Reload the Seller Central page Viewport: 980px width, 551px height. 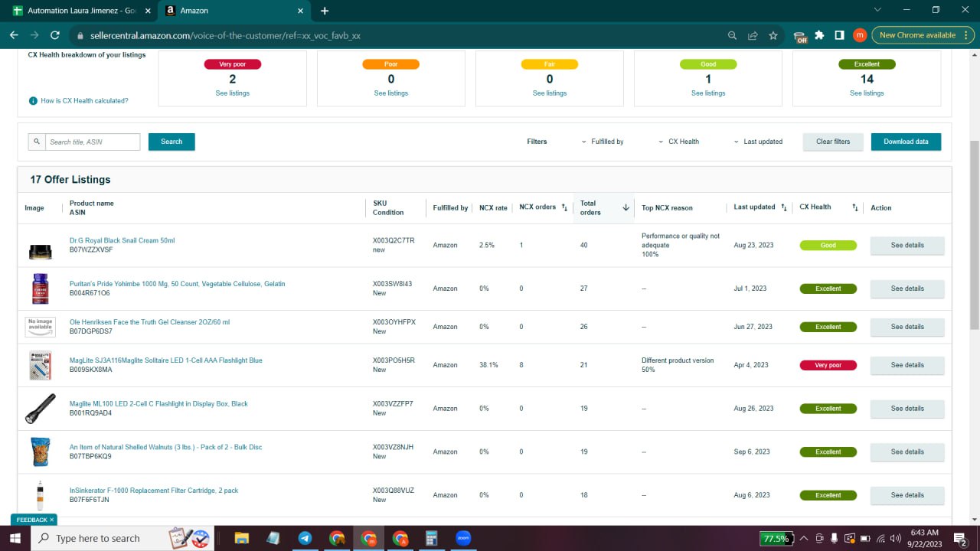[x=55, y=35]
